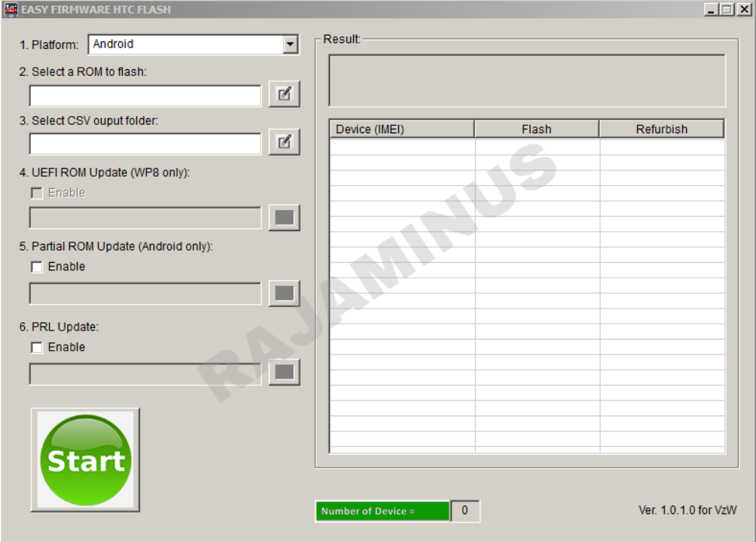Enable Partial ROM Update checkbox
The image size is (756, 542).
[37, 266]
